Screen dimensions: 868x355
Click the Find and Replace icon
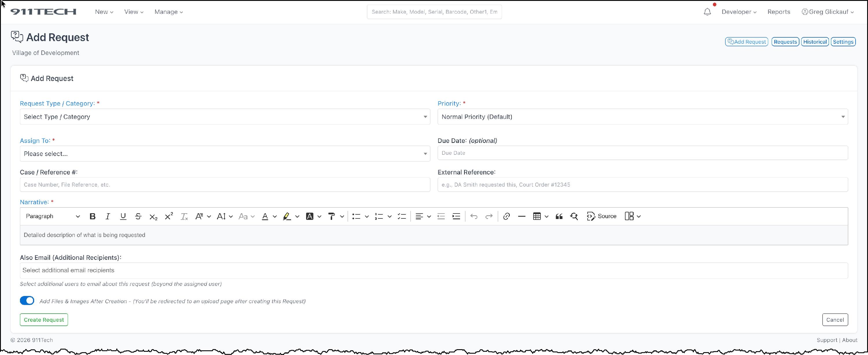[574, 216]
